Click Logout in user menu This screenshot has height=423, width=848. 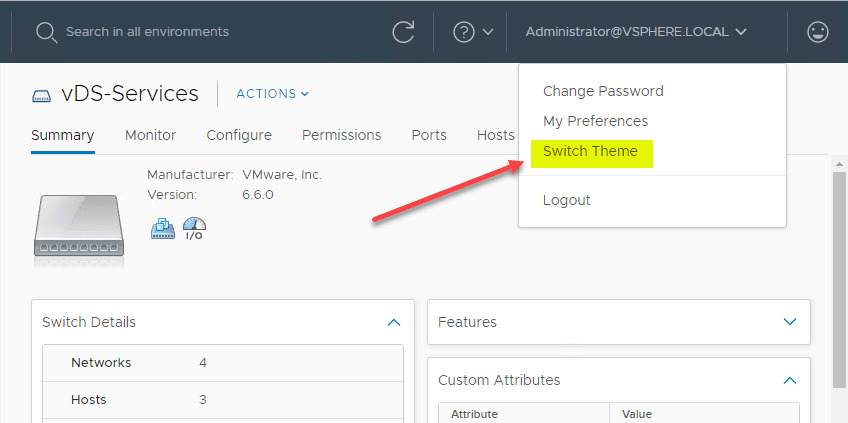tap(567, 200)
